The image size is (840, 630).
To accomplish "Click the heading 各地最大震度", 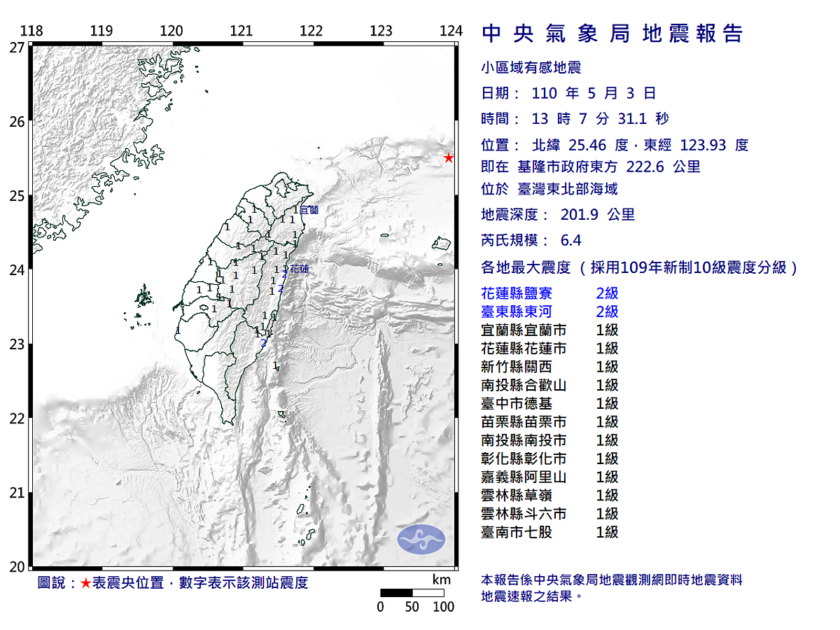I will 527,267.
